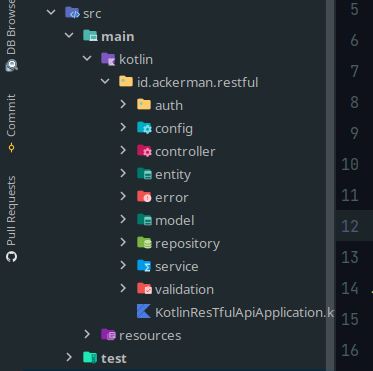This screenshot has height=371, width=373.
Task: Click the Kotlin file icon of KotlinResTfulApiApplication
Action: [144, 311]
